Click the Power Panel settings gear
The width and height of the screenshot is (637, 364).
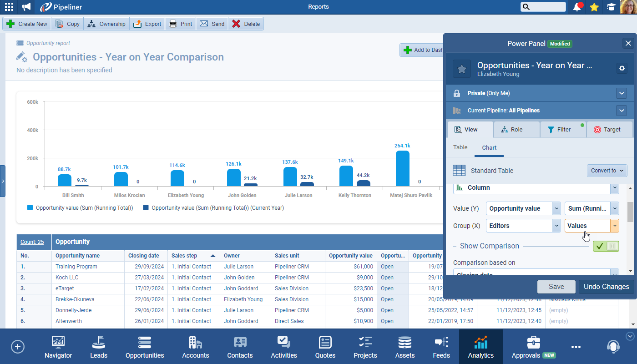(622, 68)
